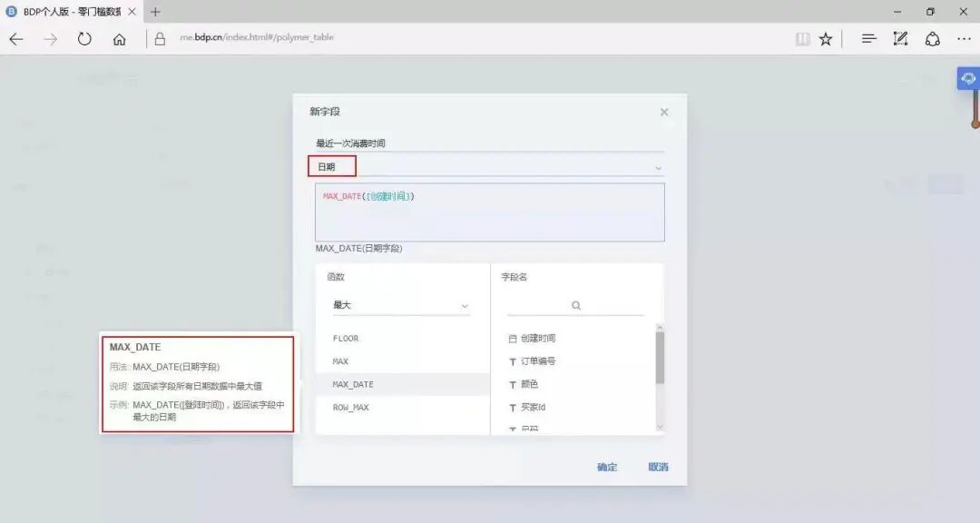
Task: Click the Refresh page icon
Action: [84, 38]
